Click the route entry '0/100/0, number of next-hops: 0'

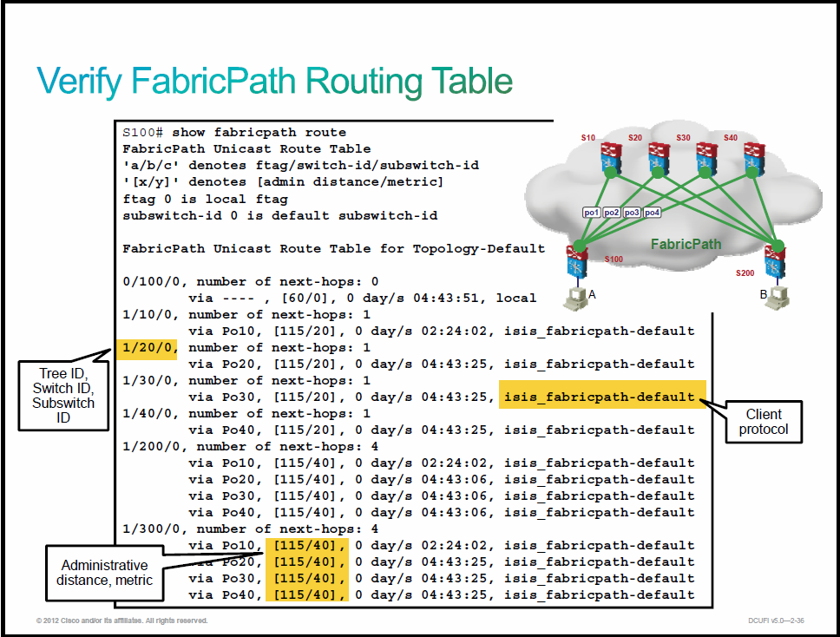click(x=251, y=282)
